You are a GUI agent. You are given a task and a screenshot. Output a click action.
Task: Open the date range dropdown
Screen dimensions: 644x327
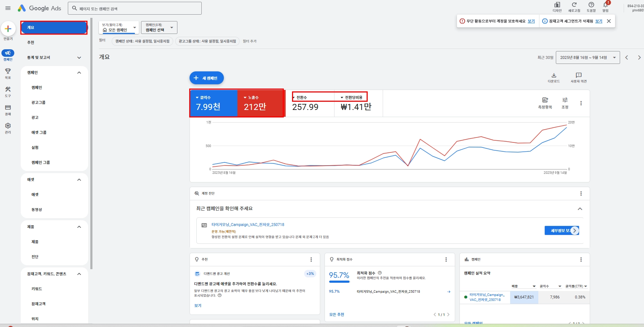click(x=588, y=57)
